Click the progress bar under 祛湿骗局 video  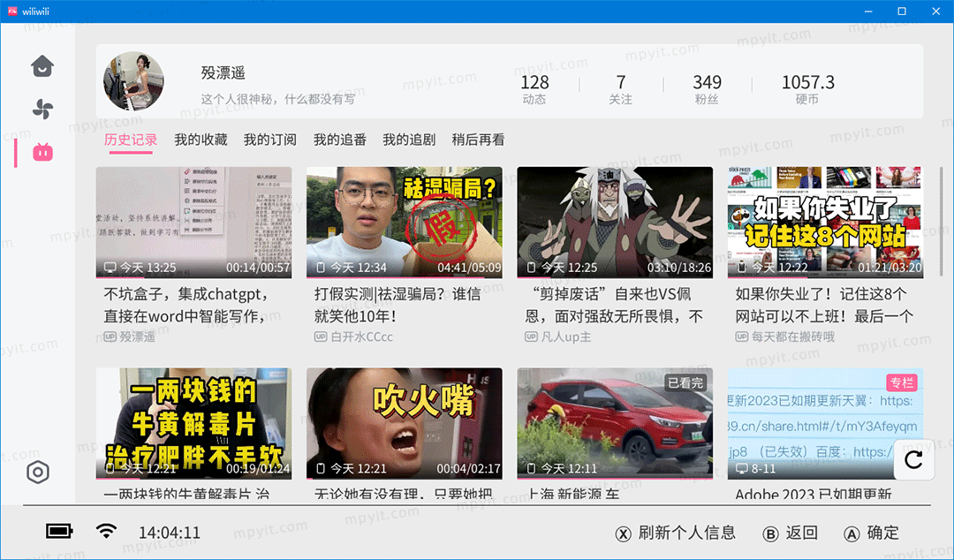(x=405, y=277)
